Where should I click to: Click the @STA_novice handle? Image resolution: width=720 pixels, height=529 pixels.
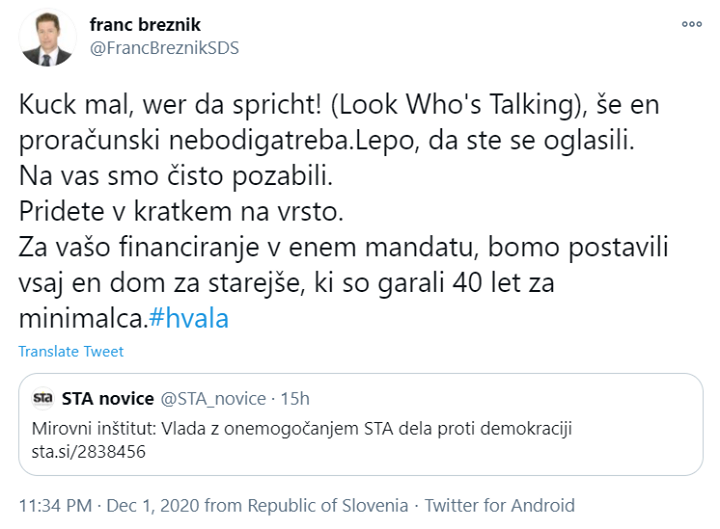point(212,399)
